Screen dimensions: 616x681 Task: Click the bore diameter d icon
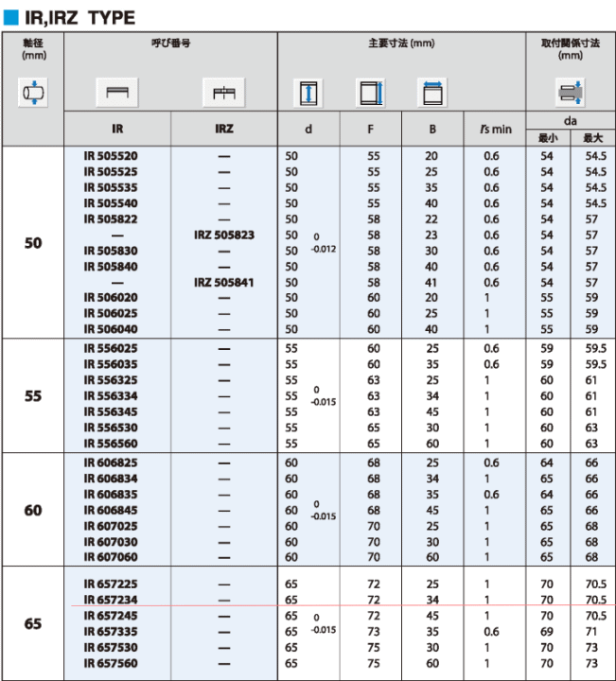(308, 93)
